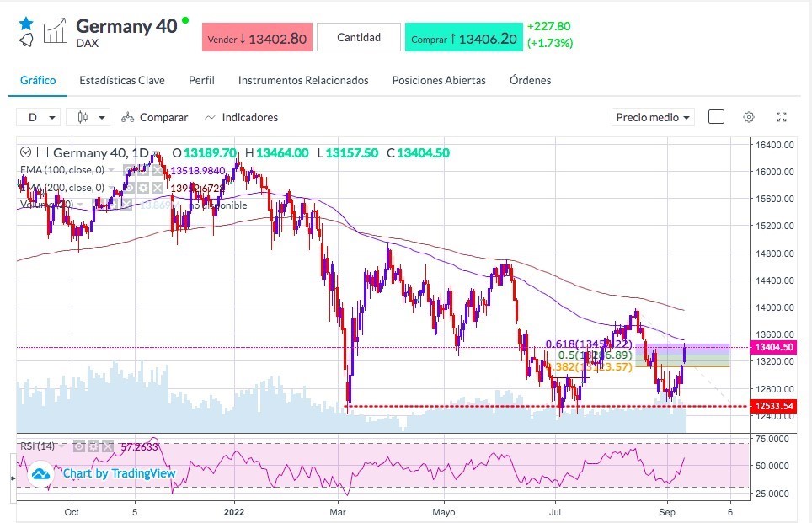The height and width of the screenshot is (523, 812).
Task: Focus the Cantidad quantity field
Action: [358, 37]
